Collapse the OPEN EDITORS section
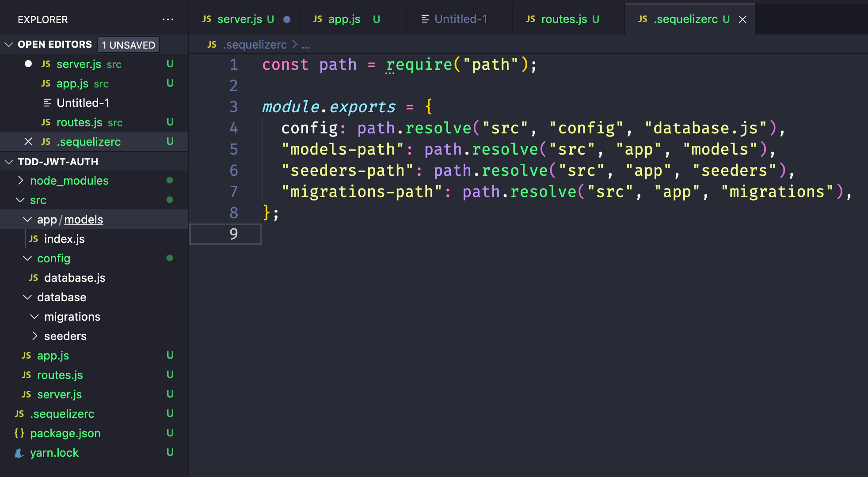868x477 pixels. tap(8, 44)
